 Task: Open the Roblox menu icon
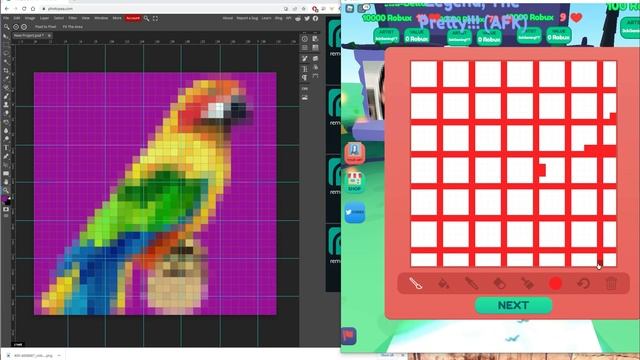[x=350, y=8]
